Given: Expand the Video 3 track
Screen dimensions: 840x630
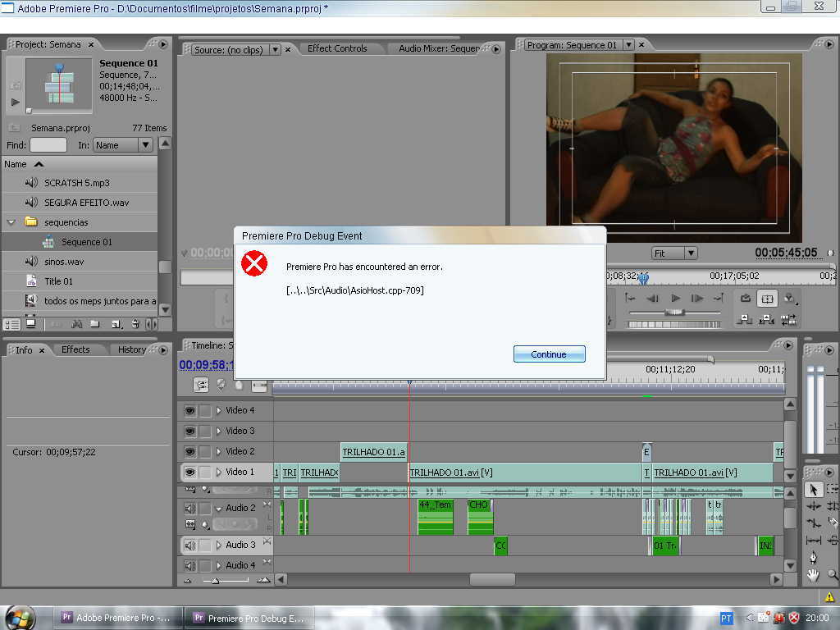Looking at the screenshot, I should pyautogui.click(x=218, y=431).
